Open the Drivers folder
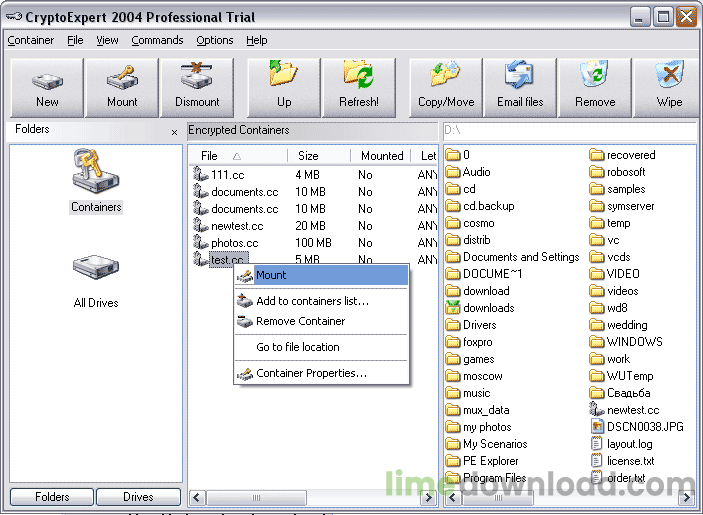 click(x=471, y=325)
